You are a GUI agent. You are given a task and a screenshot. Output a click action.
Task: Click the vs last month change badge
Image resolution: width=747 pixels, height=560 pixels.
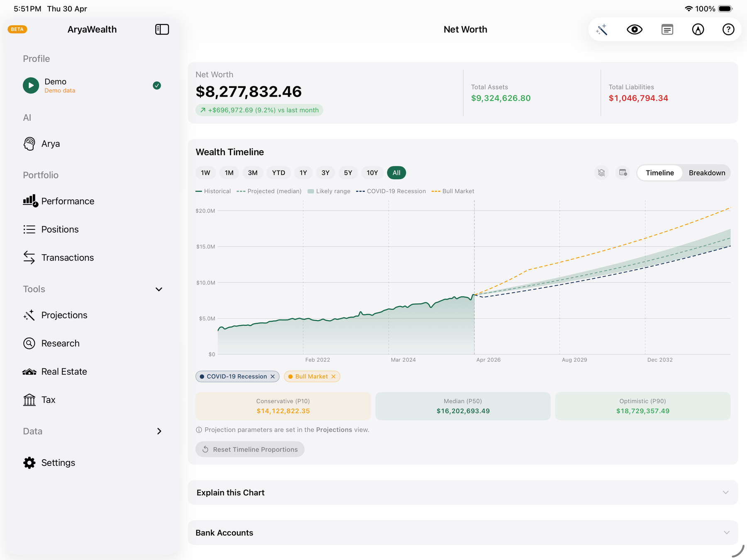pyautogui.click(x=259, y=110)
